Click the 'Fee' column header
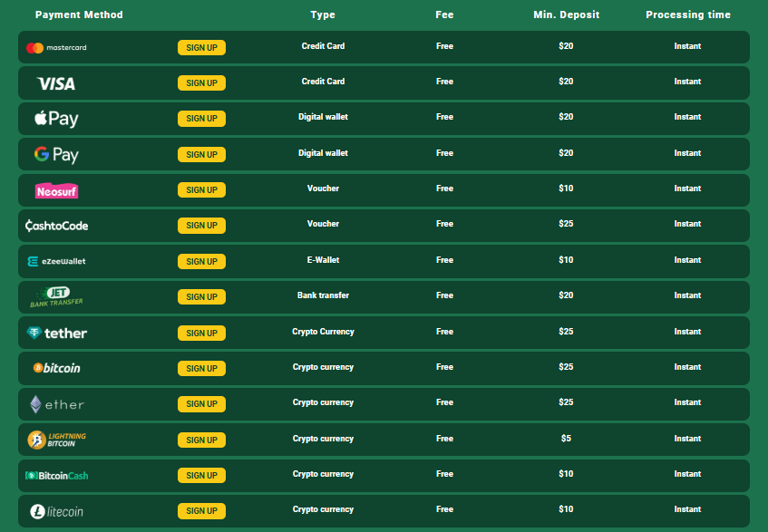768x532 pixels. coord(444,15)
